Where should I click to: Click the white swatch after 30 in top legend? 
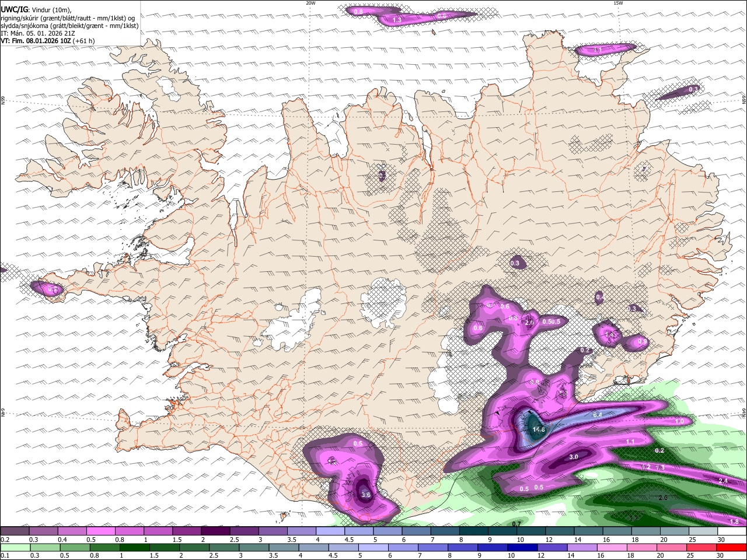[x=732, y=531]
